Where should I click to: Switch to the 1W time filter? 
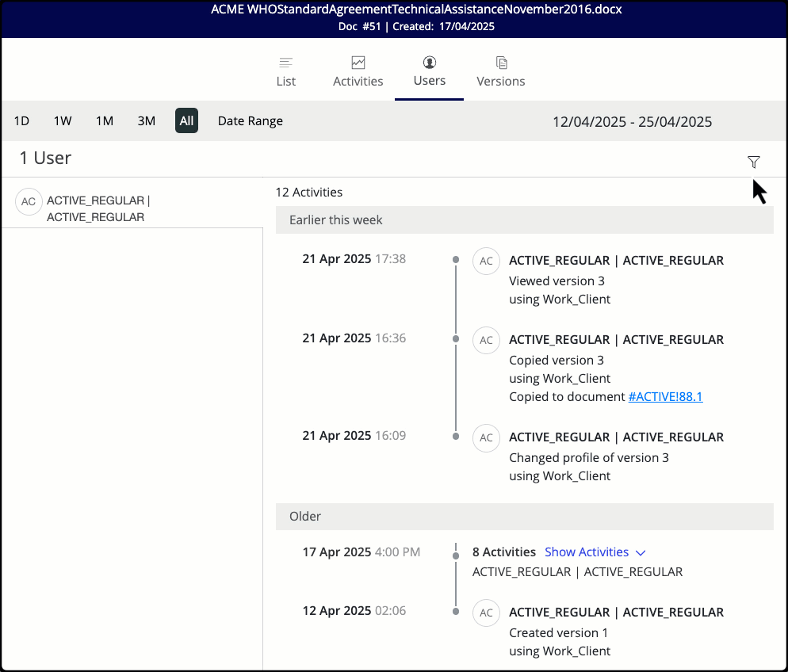click(x=63, y=120)
